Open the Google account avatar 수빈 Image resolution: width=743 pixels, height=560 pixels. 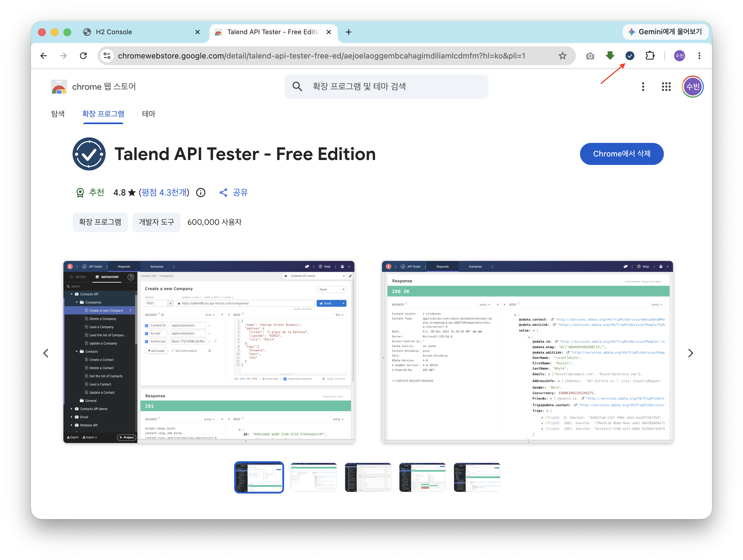[693, 87]
